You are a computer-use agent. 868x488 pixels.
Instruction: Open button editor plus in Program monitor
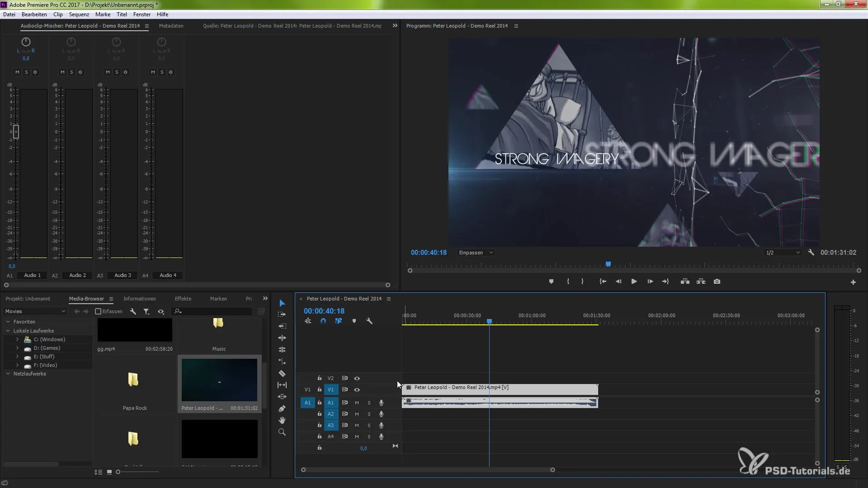(853, 282)
